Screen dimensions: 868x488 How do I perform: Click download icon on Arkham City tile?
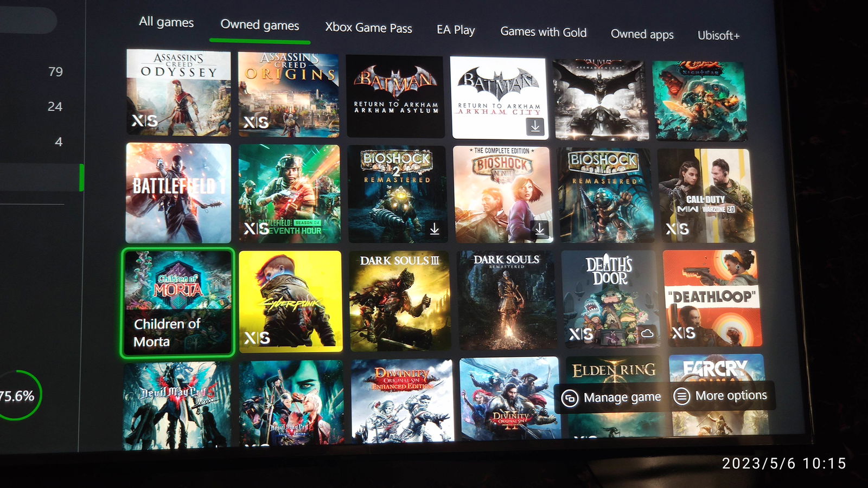coord(535,126)
